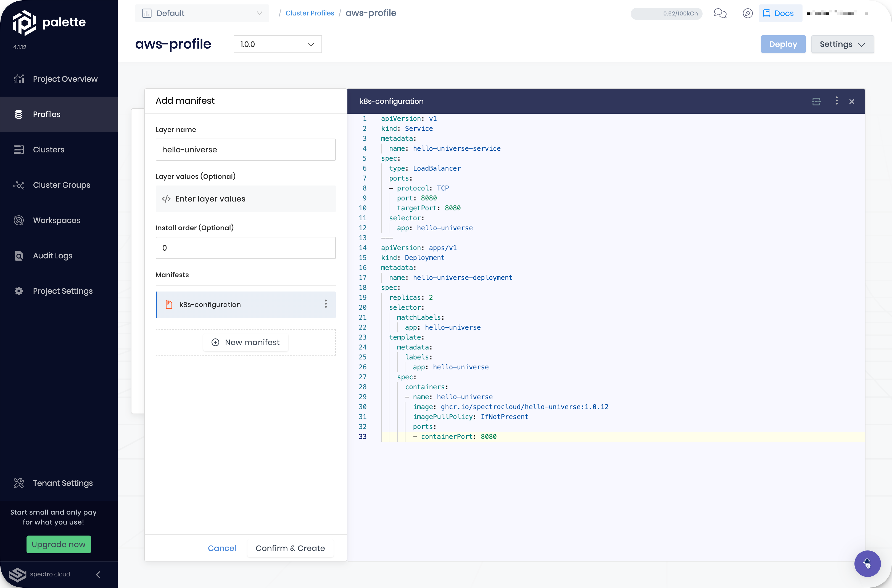Screen dimensions: 892x588
Task: Click the Clusters list icon
Action: coord(19,150)
